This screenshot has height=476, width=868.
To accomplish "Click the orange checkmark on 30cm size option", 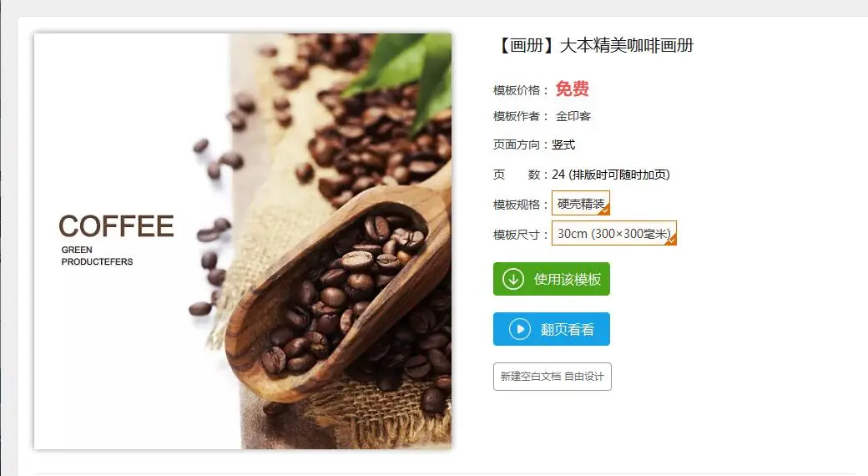I will 671,240.
